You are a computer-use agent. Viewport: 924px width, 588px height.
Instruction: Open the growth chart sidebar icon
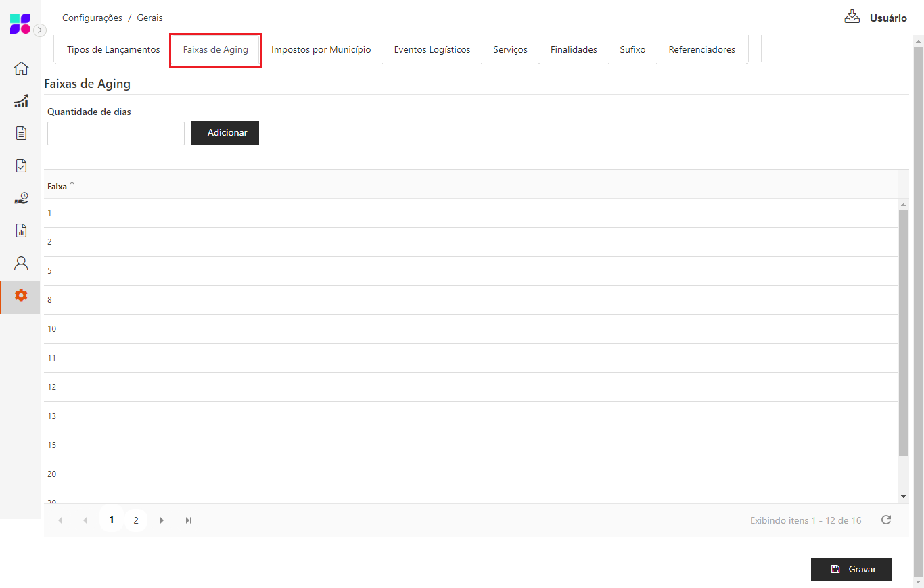[x=21, y=101]
